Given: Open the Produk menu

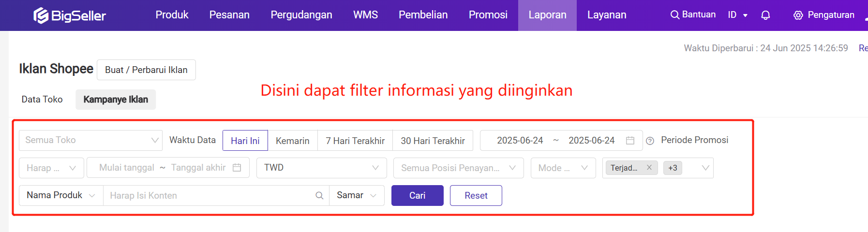Looking at the screenshot, I should click(172, 15).
